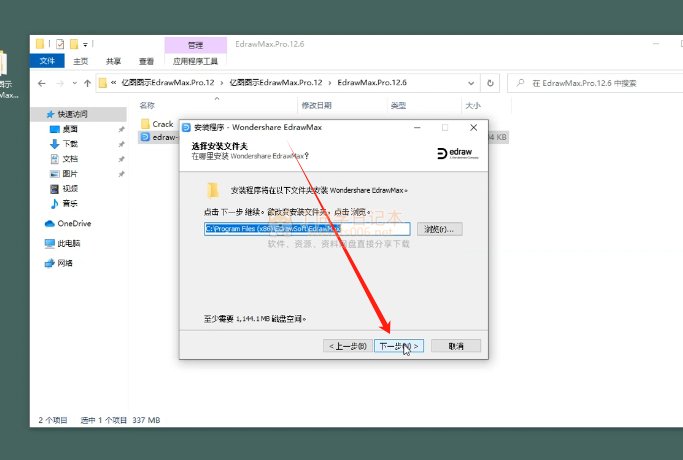Click the second 亿图图示EdrawMax.Pro.12 breadcrumb
This screenshot has width=683, height=460.
pos(276,82)
